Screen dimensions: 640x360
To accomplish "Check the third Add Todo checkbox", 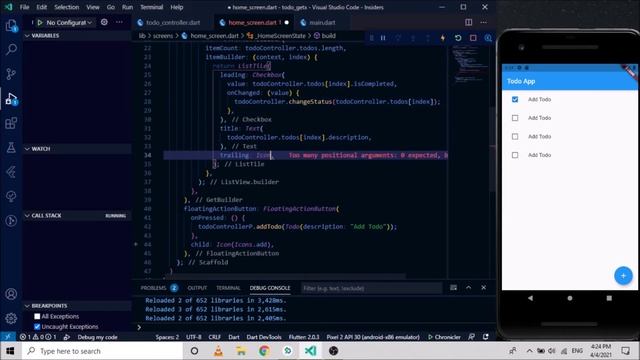I will [515, 136].
